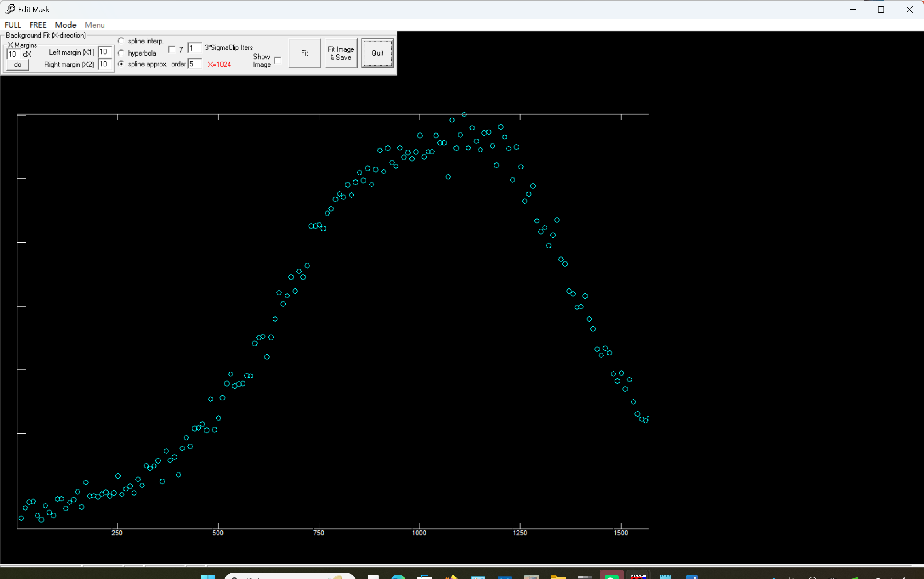Viewport: 924px width, 579px height.
Task: Open the FULL menu
Action: 13,25
